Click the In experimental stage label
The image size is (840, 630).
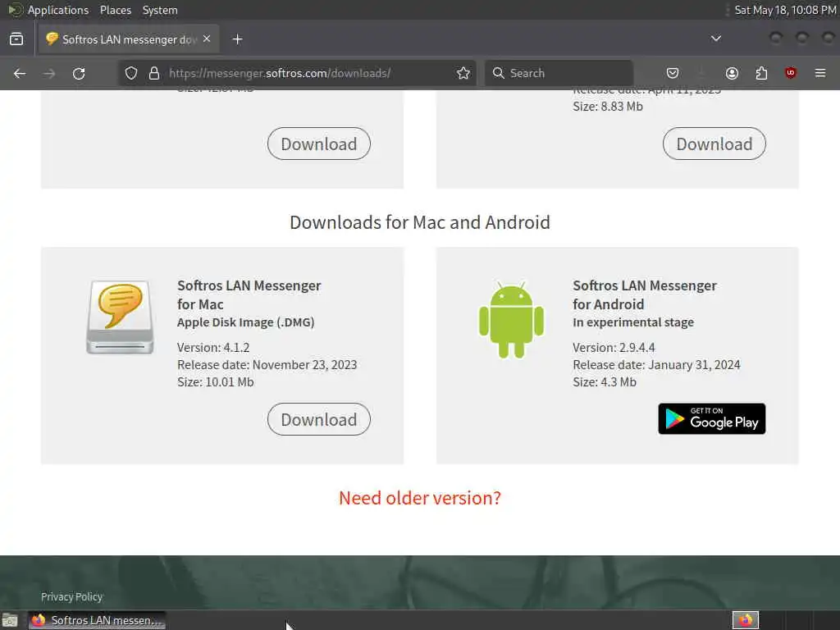[x=633, y=322]
